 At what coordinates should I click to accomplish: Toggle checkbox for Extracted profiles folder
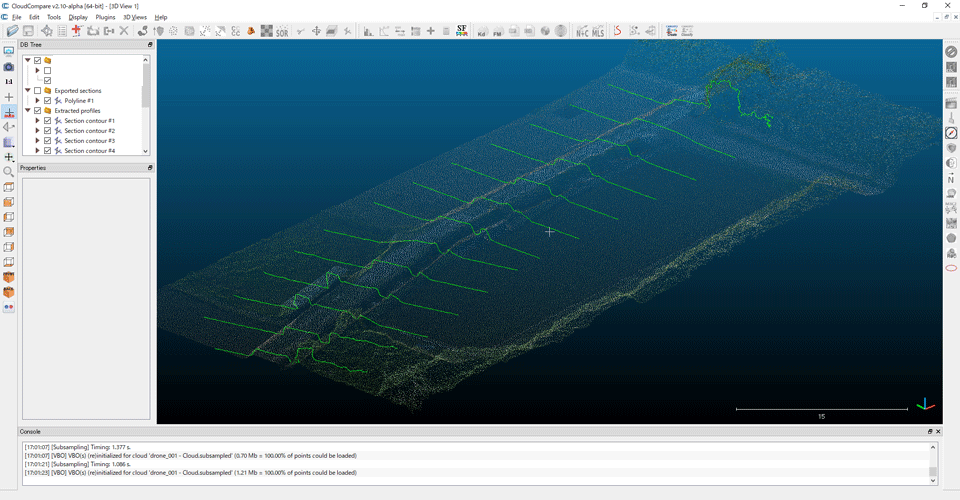[x=37, y=111]
